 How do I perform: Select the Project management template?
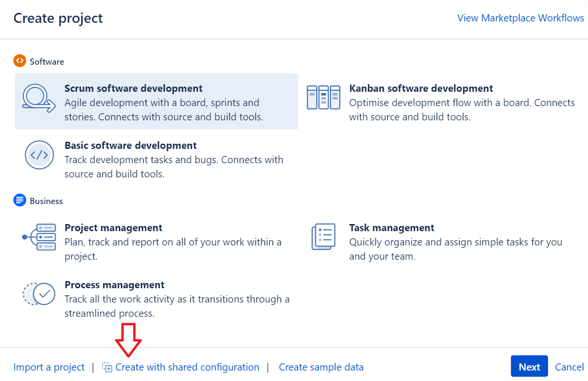[113, 228]
